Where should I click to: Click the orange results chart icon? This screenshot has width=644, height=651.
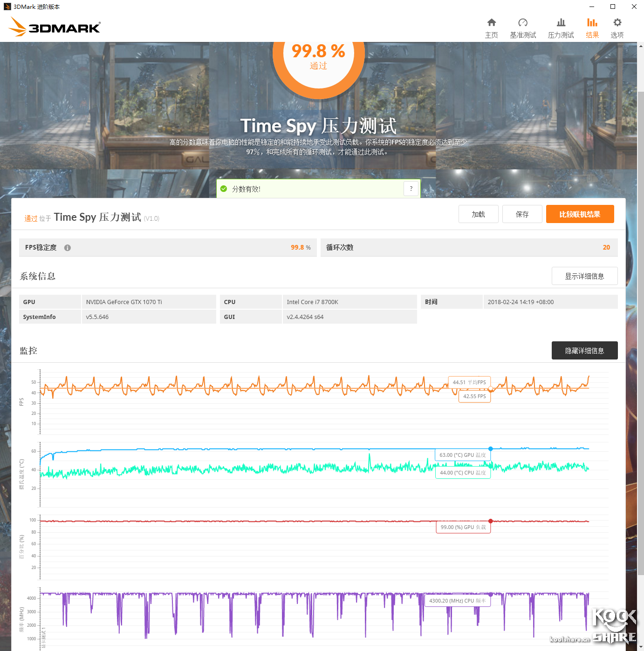pyautogui.click(x=592, y=22)
